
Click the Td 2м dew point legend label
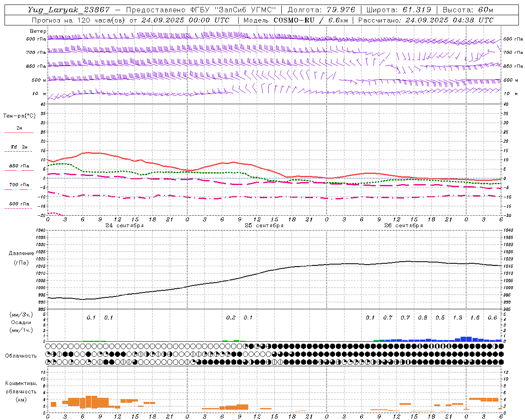19,147
